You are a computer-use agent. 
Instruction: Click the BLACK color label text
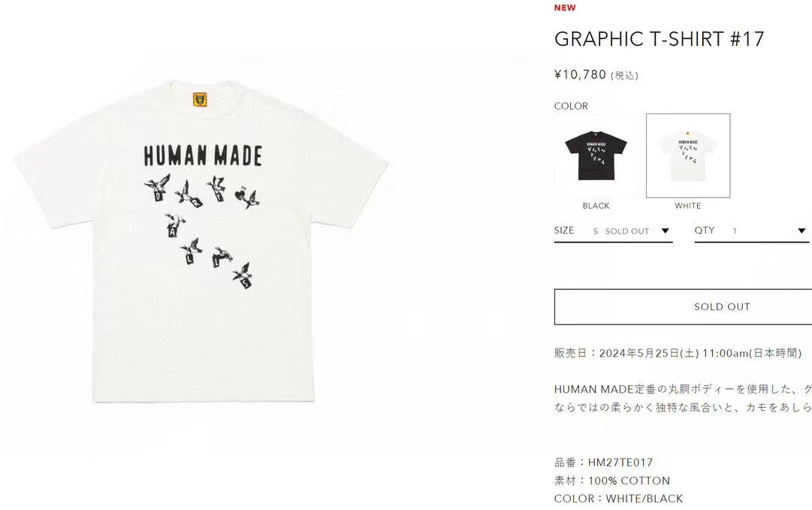[x=596, y=206]
